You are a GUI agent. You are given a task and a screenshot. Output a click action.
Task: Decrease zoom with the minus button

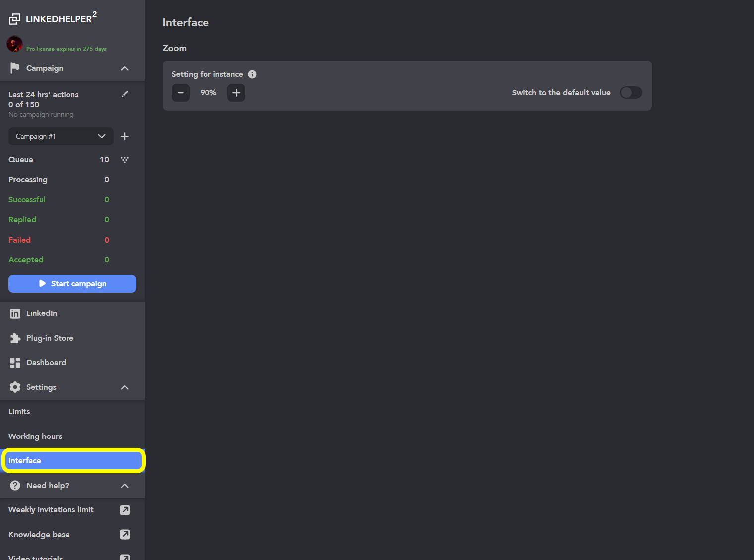[x=181, y=93]
